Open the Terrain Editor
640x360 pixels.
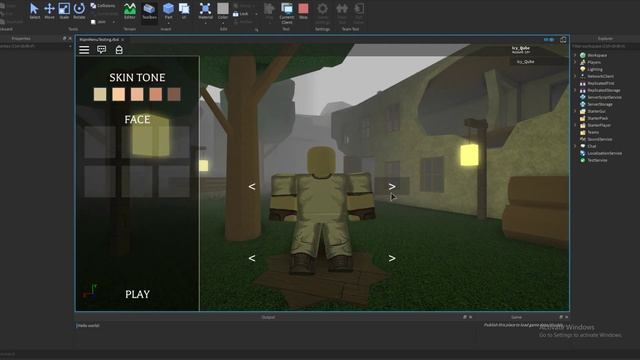[130, 10]
